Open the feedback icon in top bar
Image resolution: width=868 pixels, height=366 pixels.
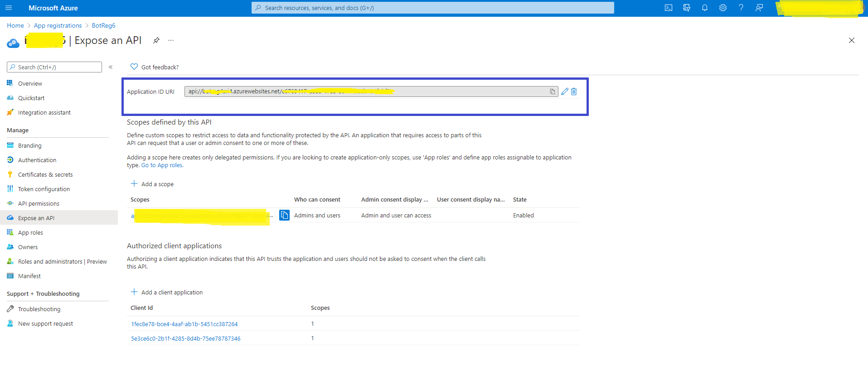point(759,8)
